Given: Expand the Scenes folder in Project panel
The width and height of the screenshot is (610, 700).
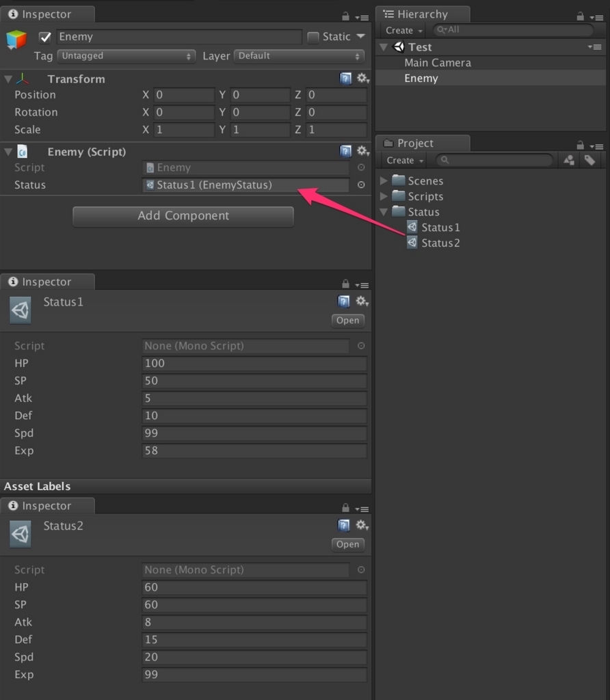Looking at the screenshot, I should point(384,180).
